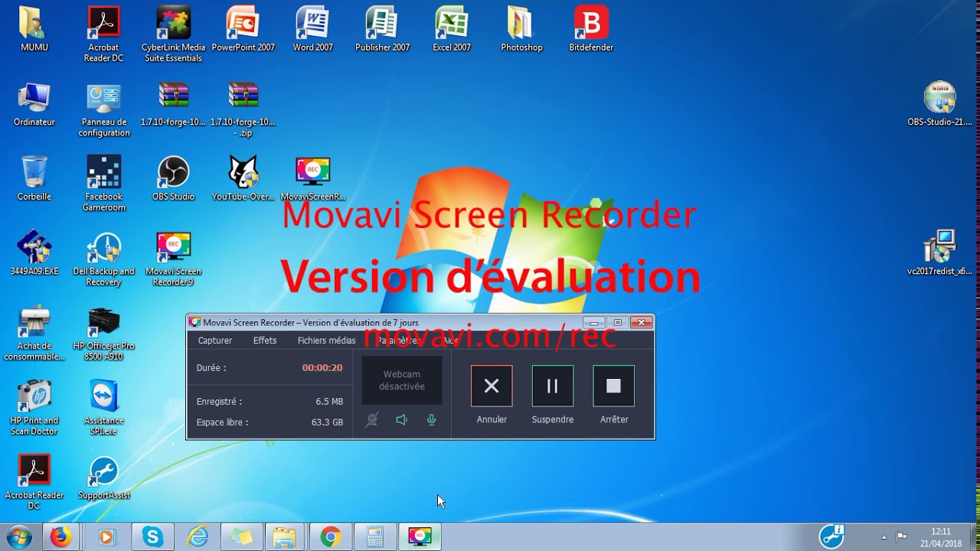Viewport: 980px width, 551px height.
Task: Select the Publisher 2007 shortcut
Action: tap(383, 29)
